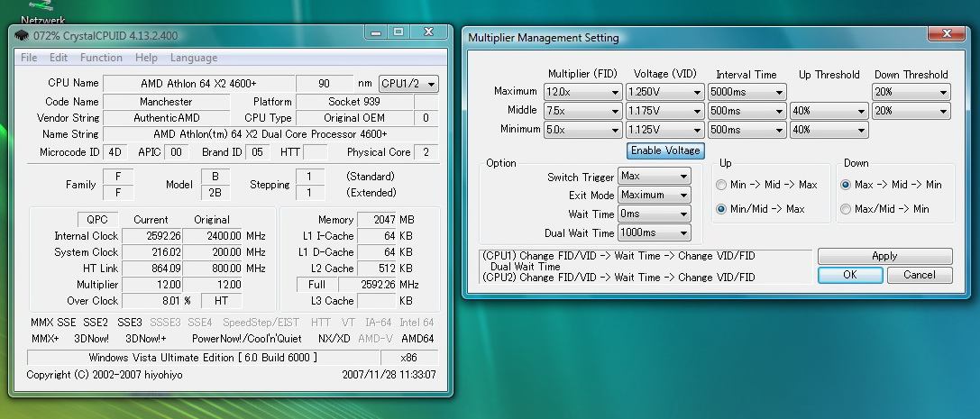Click the Over Clock value 8.01

click(x=152, y=301)
